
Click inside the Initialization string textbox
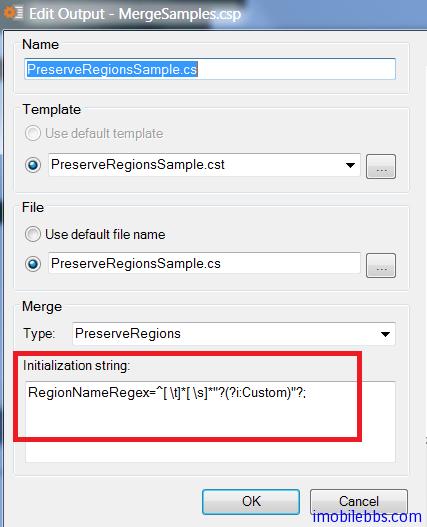pos(210,422)
